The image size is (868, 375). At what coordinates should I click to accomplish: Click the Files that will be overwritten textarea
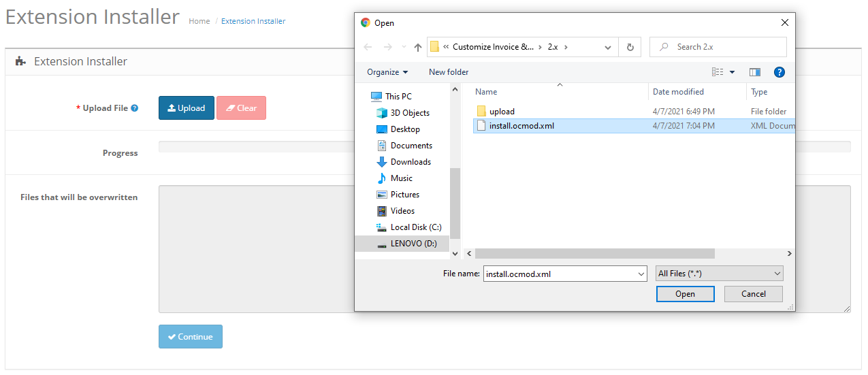point(504,249)
